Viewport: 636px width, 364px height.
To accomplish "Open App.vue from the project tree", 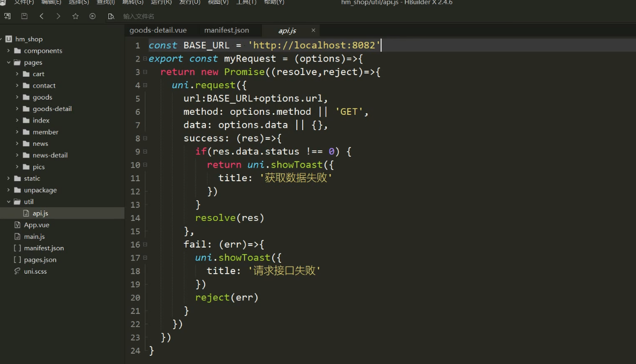I will 36,225.
